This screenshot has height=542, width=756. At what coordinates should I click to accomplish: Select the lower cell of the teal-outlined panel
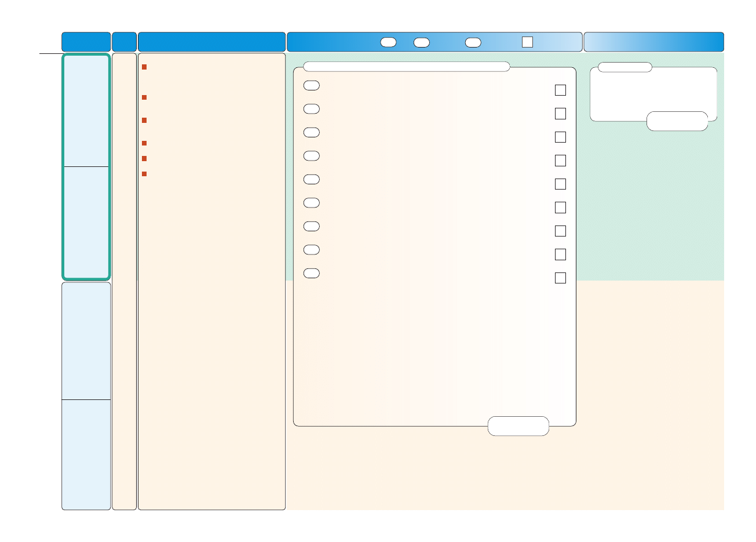86,222
